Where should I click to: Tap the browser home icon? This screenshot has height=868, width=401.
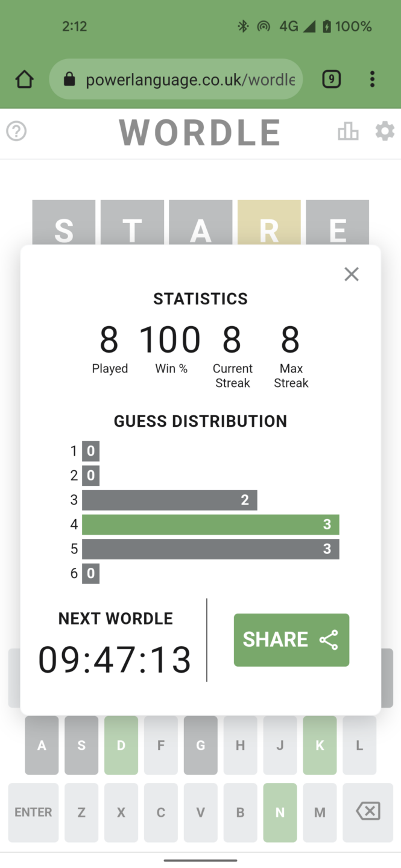point(25,79)
